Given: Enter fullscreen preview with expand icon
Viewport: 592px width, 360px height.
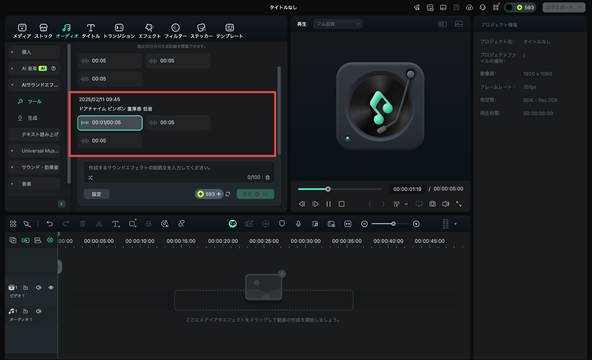Looking at the screenshot, I should [x=459, y=204].
